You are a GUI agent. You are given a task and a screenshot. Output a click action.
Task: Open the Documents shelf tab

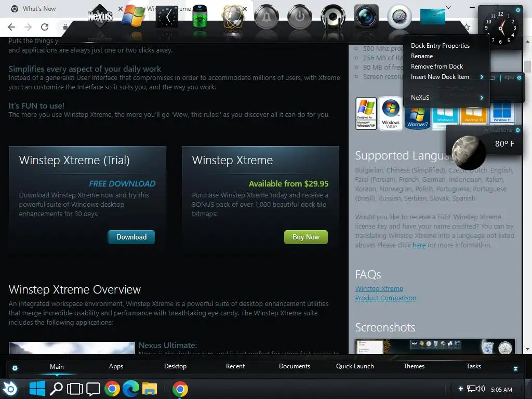tap(295, 366)
